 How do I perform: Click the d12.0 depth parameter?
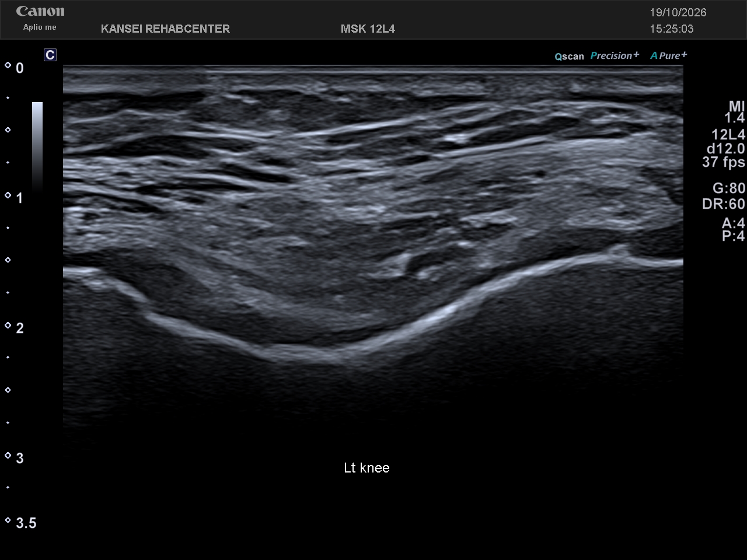tap(725, 148)
